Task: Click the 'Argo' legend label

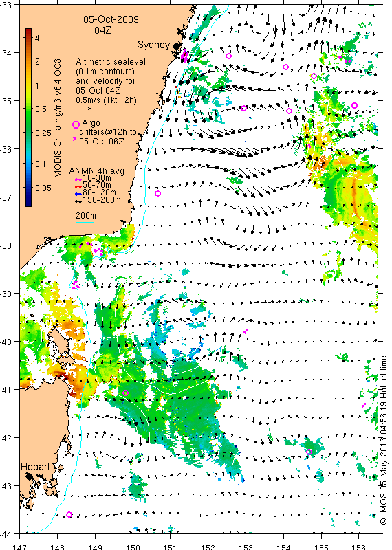Action: point(91,123)
